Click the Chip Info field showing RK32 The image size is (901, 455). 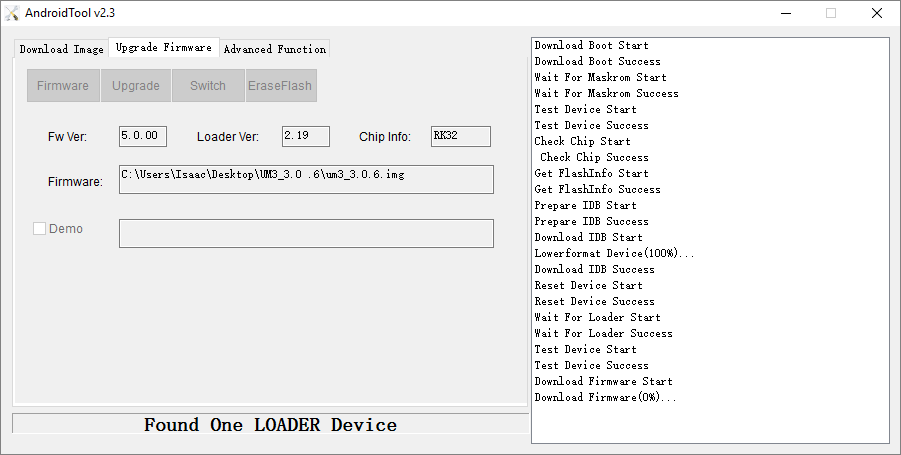[x=461, y=136]
